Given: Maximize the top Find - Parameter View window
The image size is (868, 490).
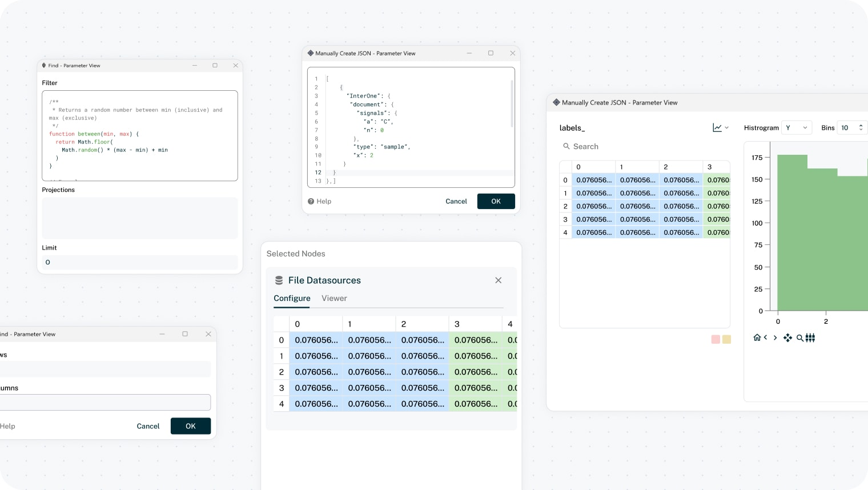Looking at the screenshot, I should click(x=215, y=65).
